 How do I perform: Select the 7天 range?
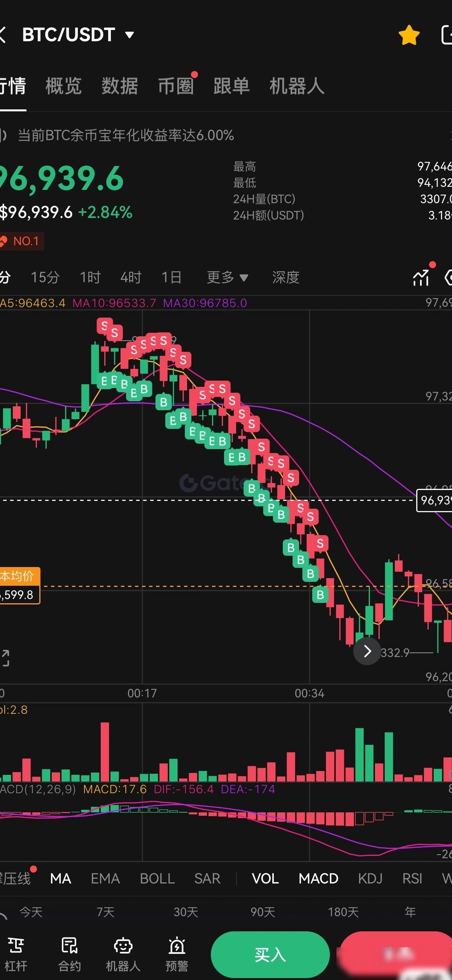tap(105, 912)
